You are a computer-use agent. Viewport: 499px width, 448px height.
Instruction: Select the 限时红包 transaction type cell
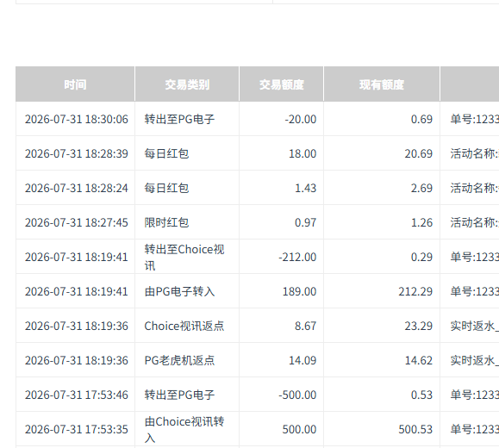pyautogui.click(x=166, y=222)
